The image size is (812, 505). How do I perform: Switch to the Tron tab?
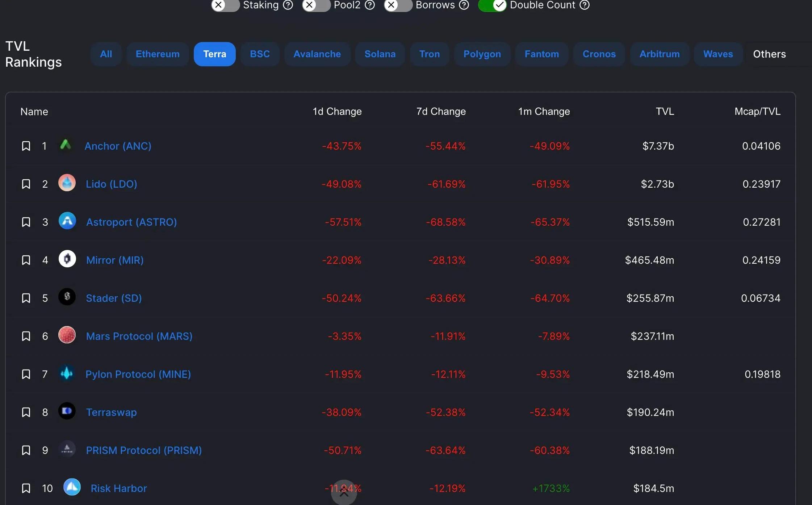(x=430, y=54)
